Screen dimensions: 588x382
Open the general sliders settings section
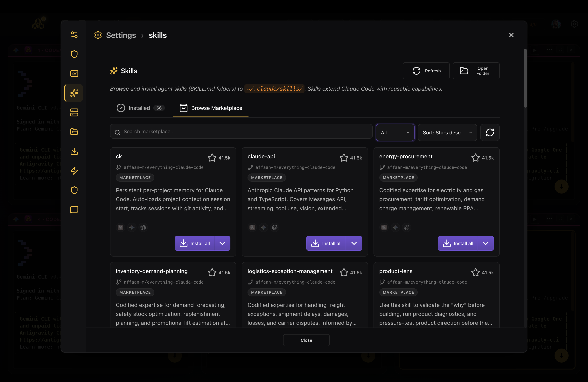point(74,35)
